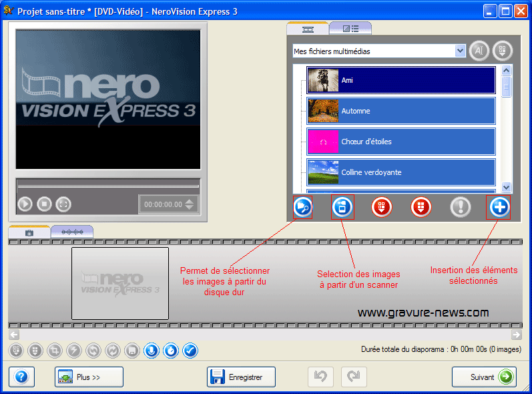Click the round A text-style icon
The width and height of the screenshot is (532, 394).
[479, 51]
